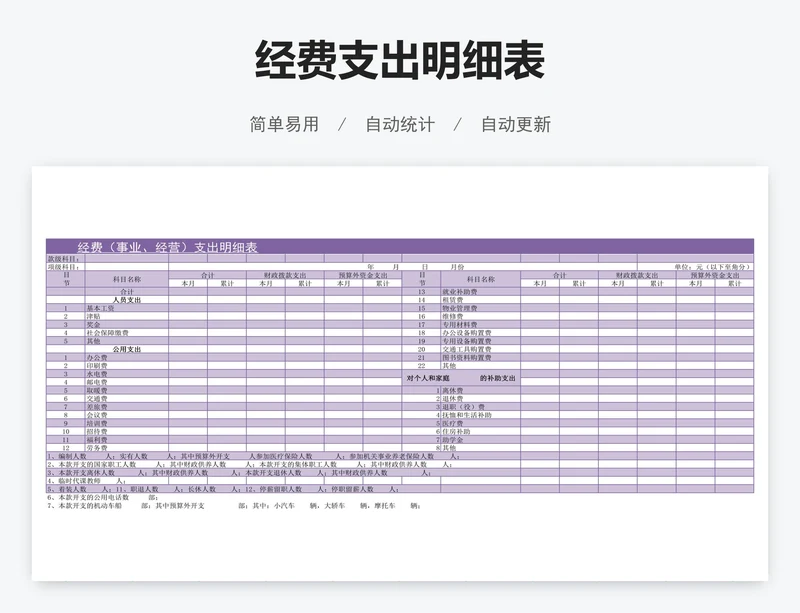This screenshot has width=800, height=613.
Task: Open the spreadsheet header 经费（事业、经营）支出明细表
Action: pos(167,248)
